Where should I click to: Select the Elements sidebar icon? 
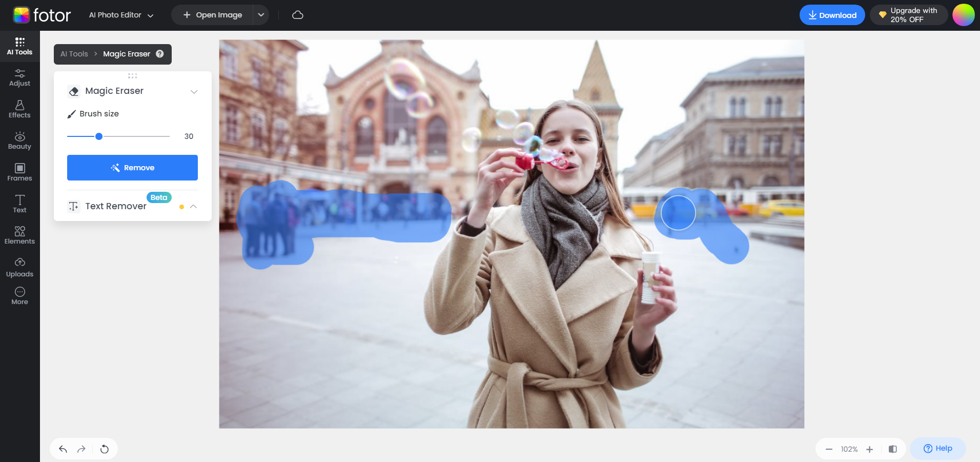point(19,235)
